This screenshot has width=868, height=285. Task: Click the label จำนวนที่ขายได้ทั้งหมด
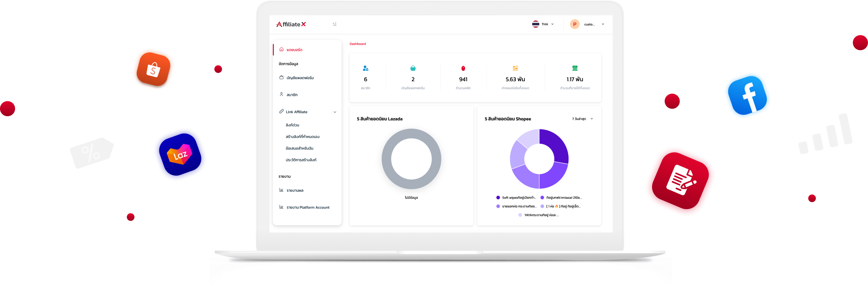pos(575,88)
